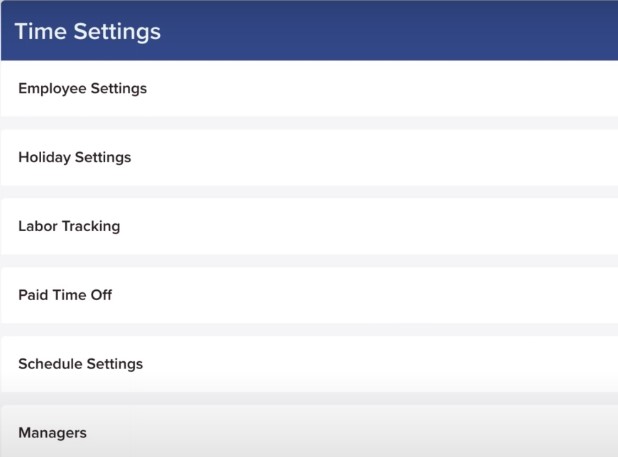Click the Employee Settings label text
The width and height of the screenshot is (618, 457).
point(82,89)
